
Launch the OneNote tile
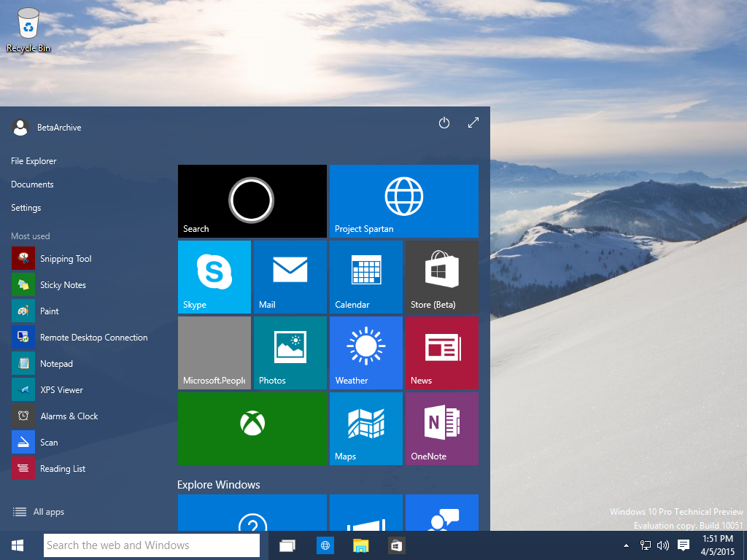[x=441, y=428]
